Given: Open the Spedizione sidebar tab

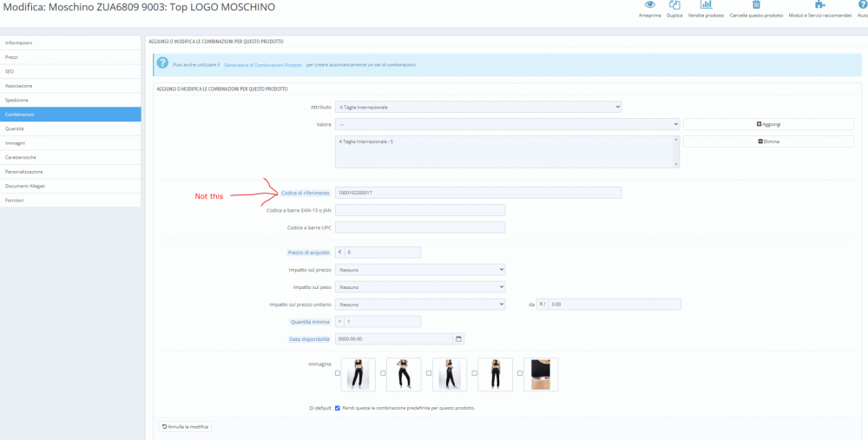Looking at the screenshot, I should point(70,100).
